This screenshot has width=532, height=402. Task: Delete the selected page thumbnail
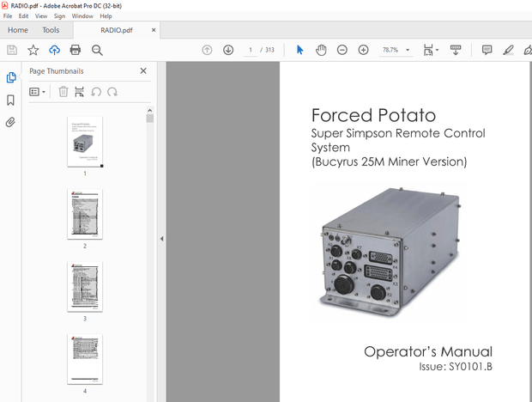(x=63, y=92)
